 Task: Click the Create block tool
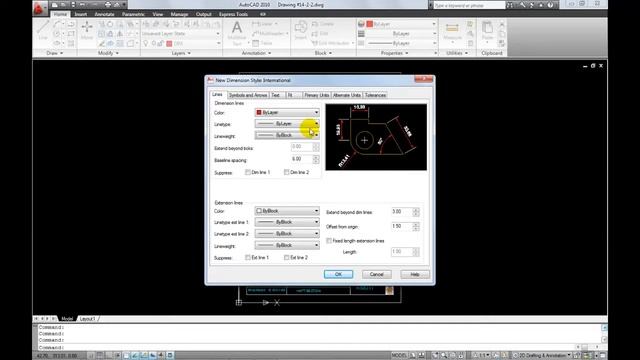click(x=323, y=24)
